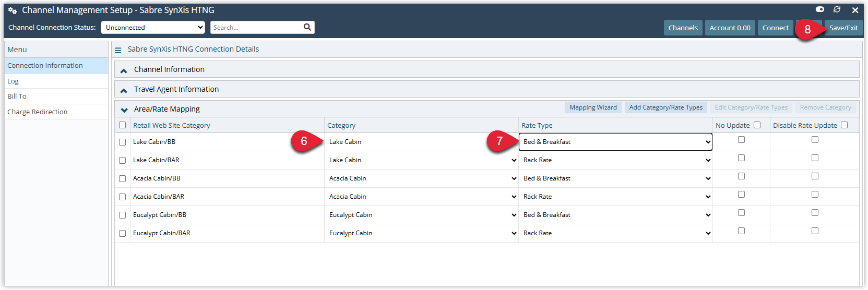Open Charge Redirection in the side menu

pos(56,112)
